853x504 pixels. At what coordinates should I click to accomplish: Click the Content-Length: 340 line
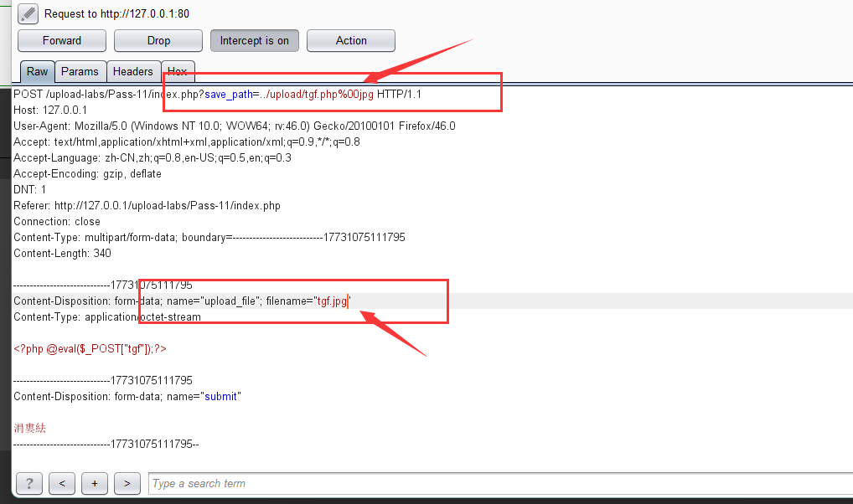point(63,254)
